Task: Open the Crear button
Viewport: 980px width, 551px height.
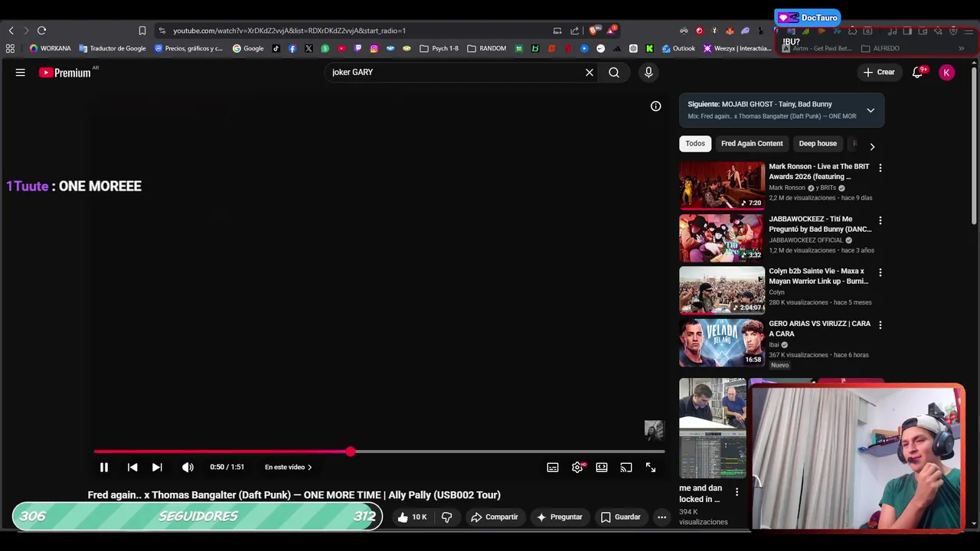Action: [x=879, y=72]
